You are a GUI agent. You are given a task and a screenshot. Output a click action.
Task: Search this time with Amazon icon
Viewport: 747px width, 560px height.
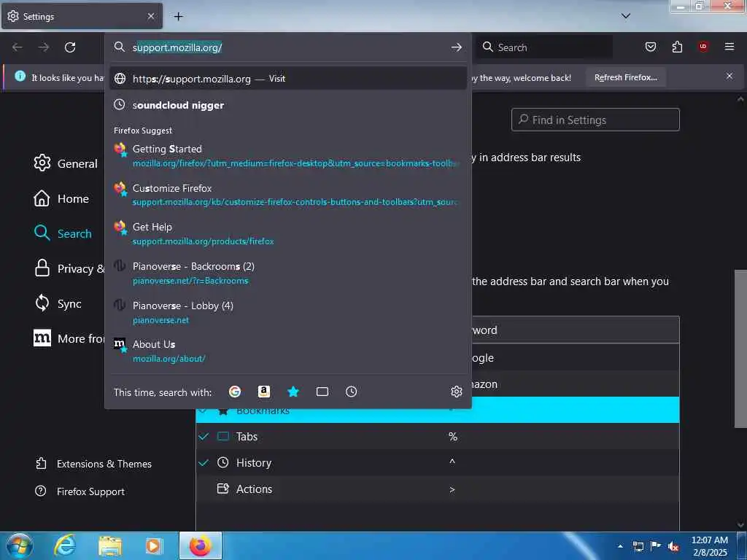(264, 392)
